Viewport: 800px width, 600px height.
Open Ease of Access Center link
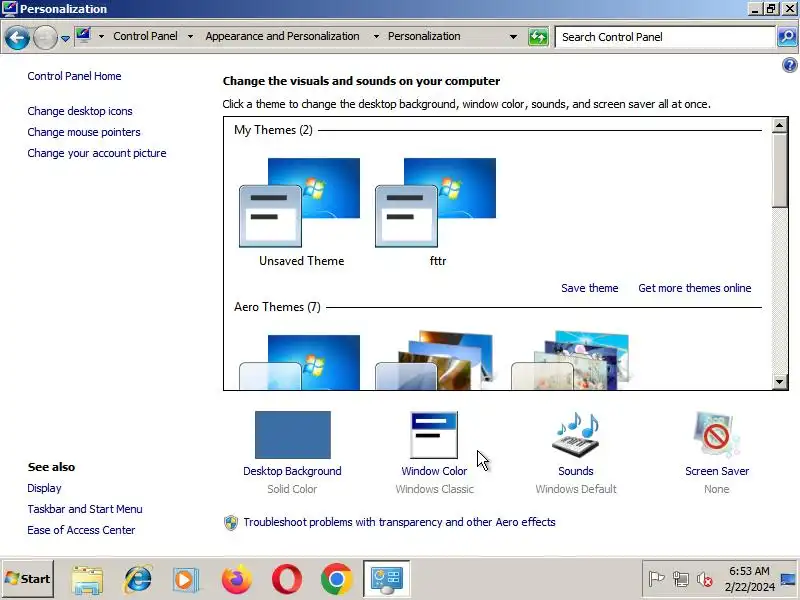pos(81,530)
